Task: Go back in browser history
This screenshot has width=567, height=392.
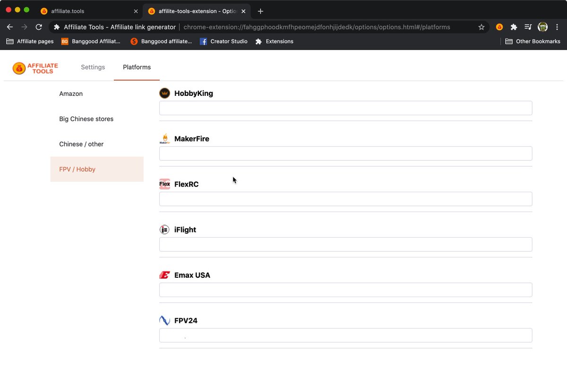Action: point(10,27)
